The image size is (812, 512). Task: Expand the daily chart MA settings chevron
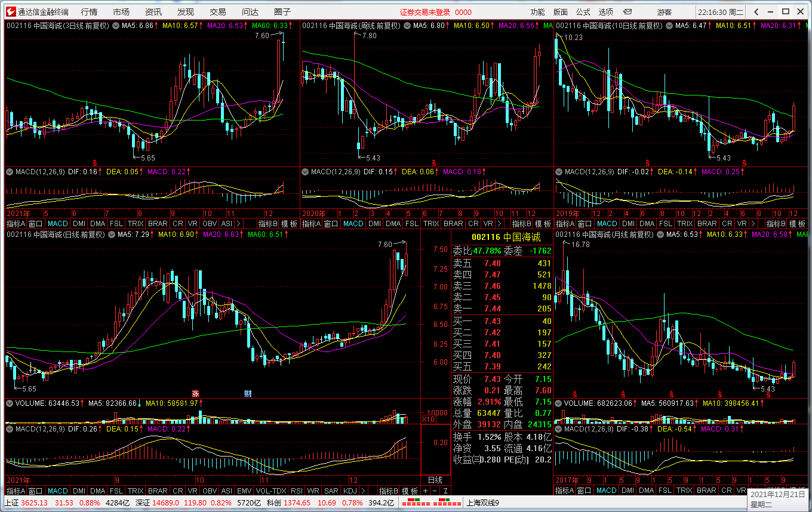111,235
